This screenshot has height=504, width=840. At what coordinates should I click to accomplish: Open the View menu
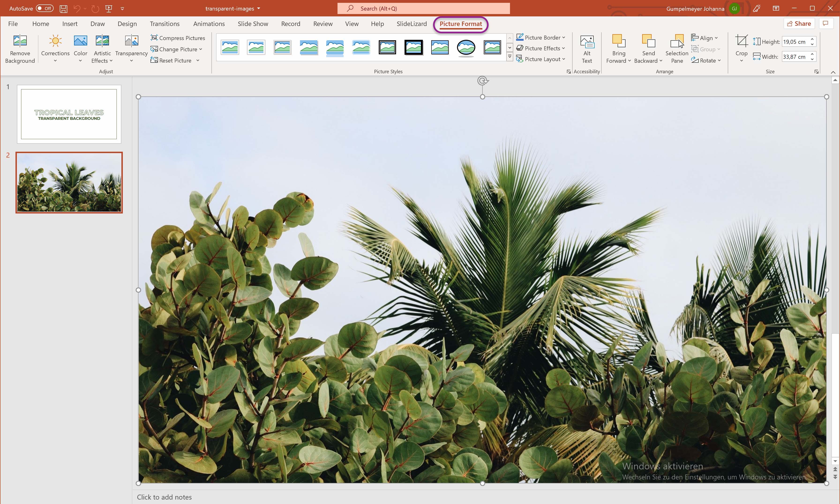click(x=351, y=23)
